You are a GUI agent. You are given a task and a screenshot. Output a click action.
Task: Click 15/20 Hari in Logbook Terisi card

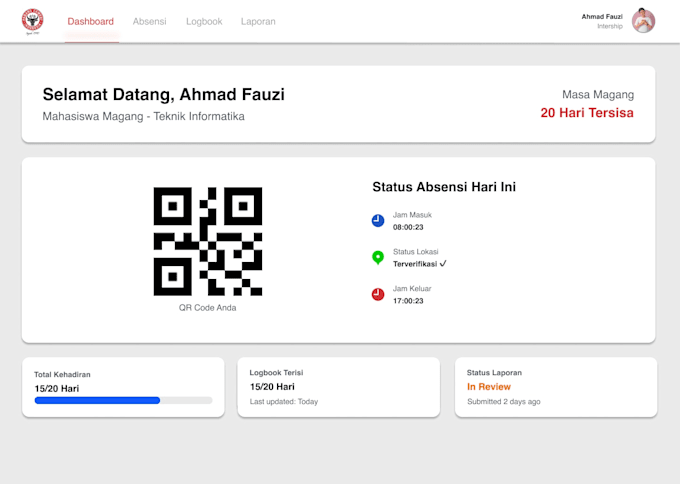(x=272, y=387)
